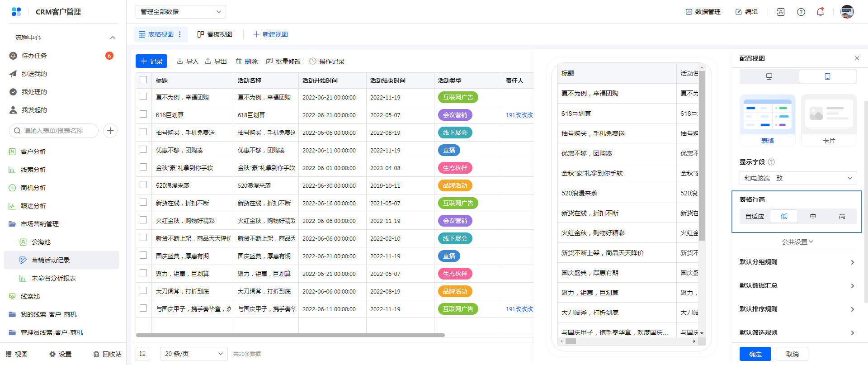Open the 管理全部数据 dropdown

point(180,12)
